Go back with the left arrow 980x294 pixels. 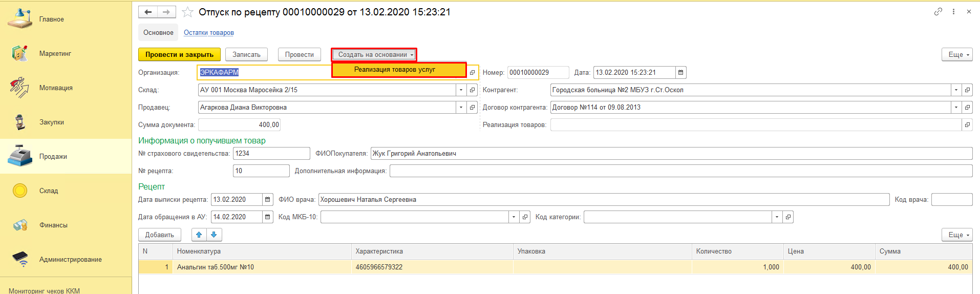[148, 12]
